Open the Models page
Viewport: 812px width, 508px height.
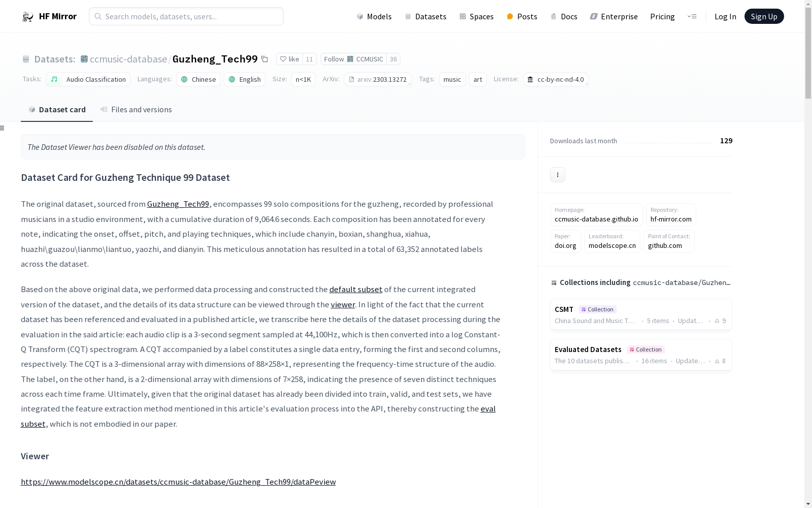click(374, 17)
